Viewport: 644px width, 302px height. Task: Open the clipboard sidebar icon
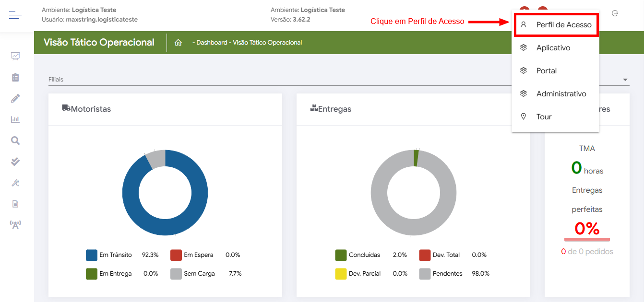[x=15, y=77]
